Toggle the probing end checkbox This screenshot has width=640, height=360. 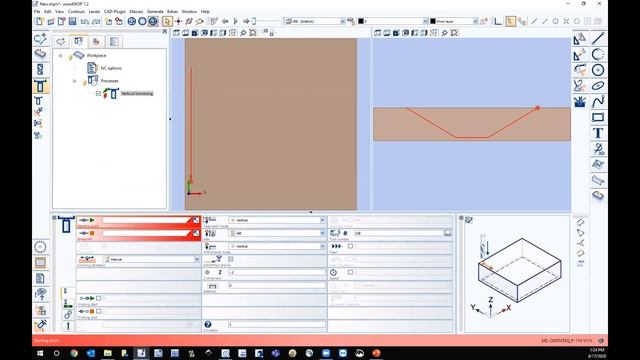tap(98, 311)
